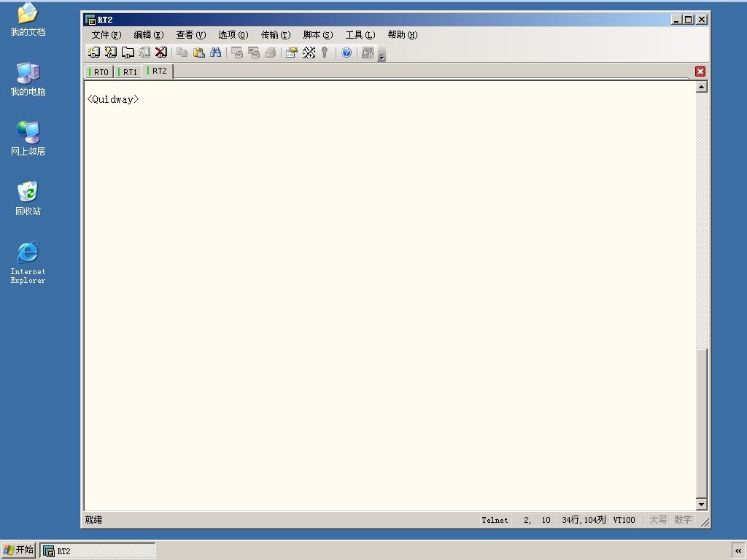Image resolution: width=747 pixels, height=560 pixels.
Task: Open the 帮助(H) menu
Action: point(403,35)
